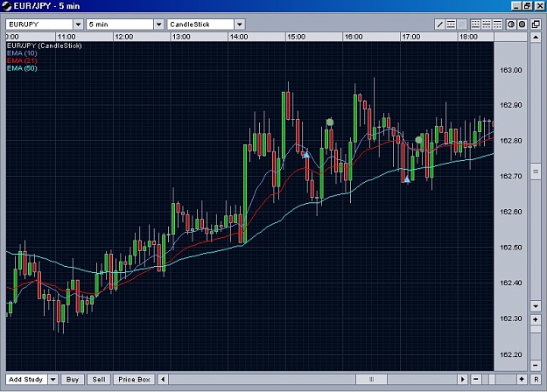Click the horizontal zoom plus button

coord(522,379)
